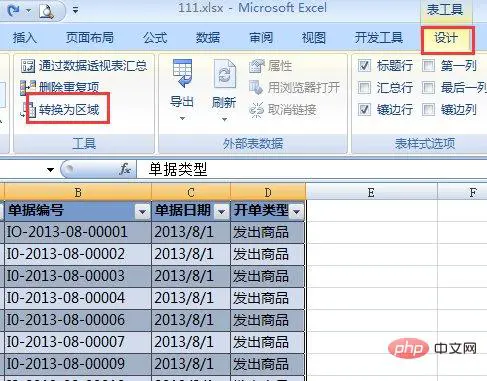Select the 数据 ribbon tab
Screen dimensions: 487x381
click(208, 38)
